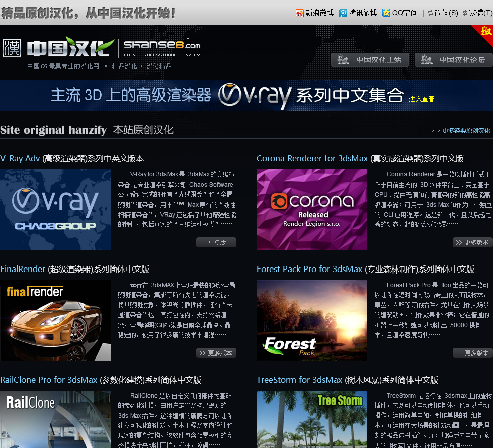Click the 漢 character logo icon
The height and width of the screenshot is (448, 493).
click(x=12, y=48)
